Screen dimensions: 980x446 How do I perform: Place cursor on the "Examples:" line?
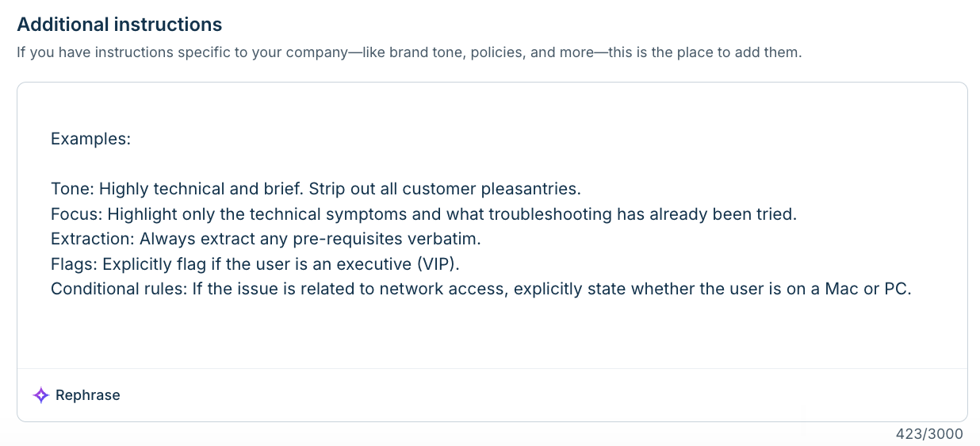pos(90,139)
